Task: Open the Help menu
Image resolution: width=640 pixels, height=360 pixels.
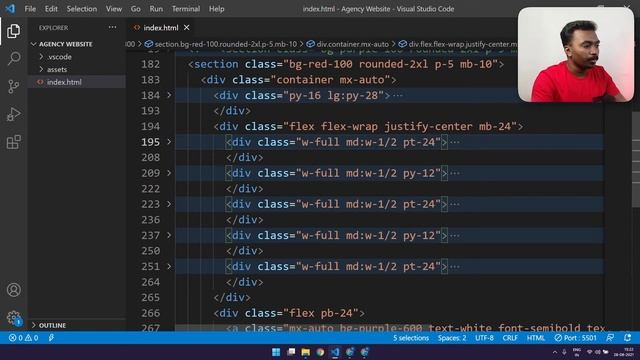Action: pos(216,9)
